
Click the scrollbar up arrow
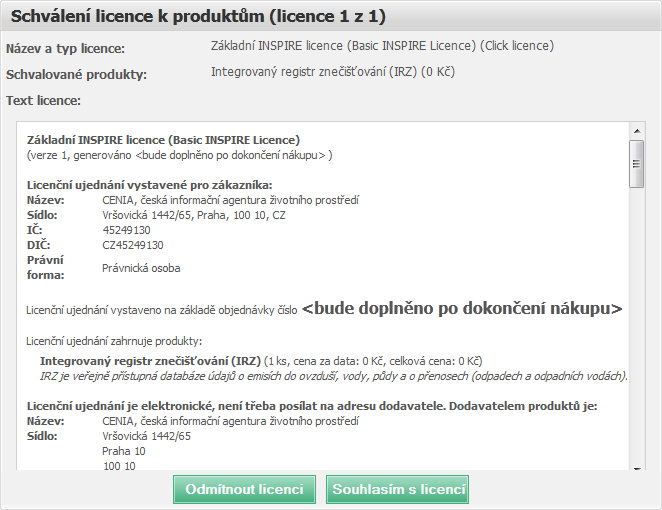click(x=637, y=131)
